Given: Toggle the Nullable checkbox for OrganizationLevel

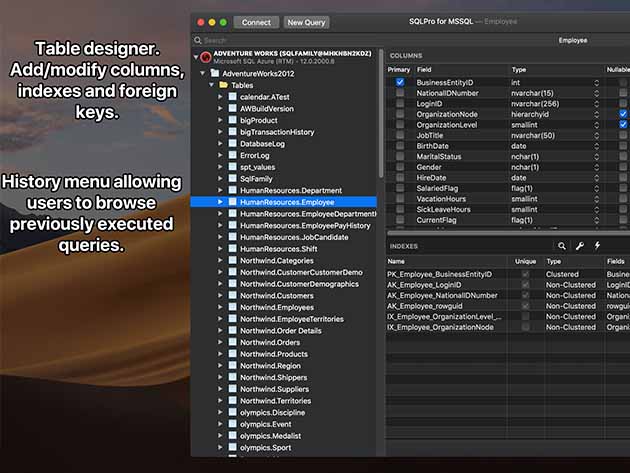Looking at the screenshot, I should [x=623, y=125].
